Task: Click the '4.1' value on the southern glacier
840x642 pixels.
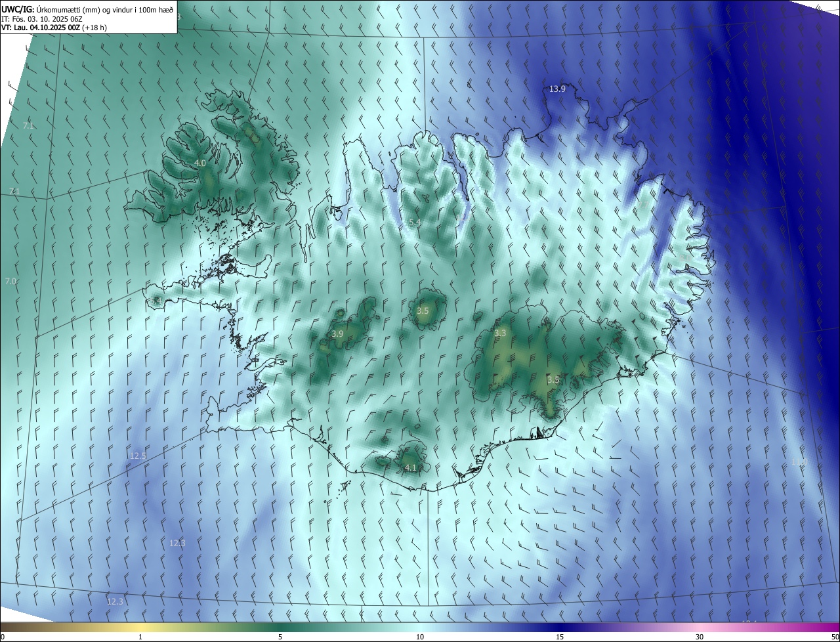Action: [411, 467]
